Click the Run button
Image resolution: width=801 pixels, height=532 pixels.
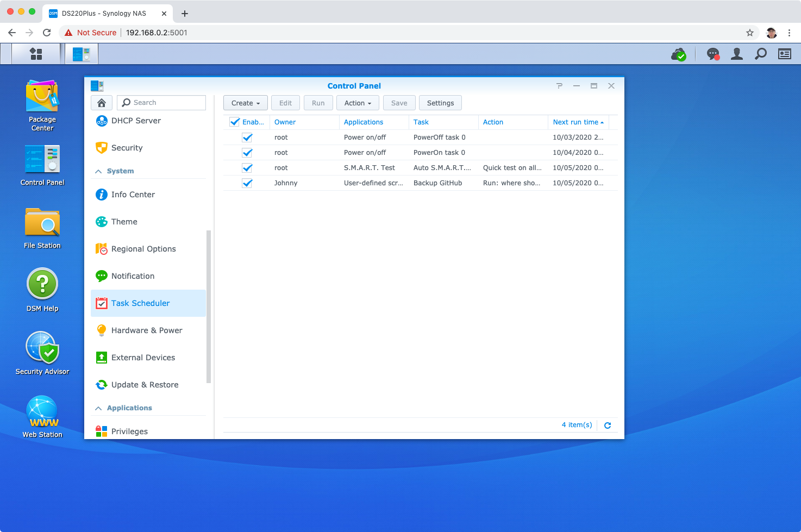tap(318, 103)
